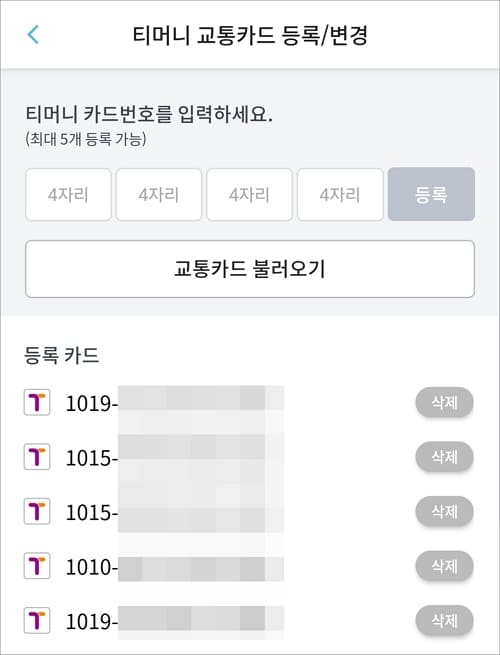Tap the T-money icon of first 1019- card
The image size is (500, 655).
pyautogui.click(x=37, y=402)
